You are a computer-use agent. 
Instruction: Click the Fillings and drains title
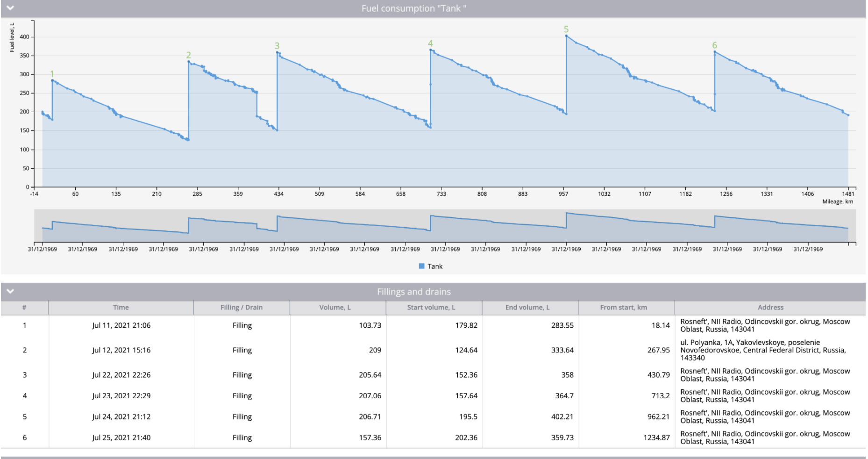414,292
